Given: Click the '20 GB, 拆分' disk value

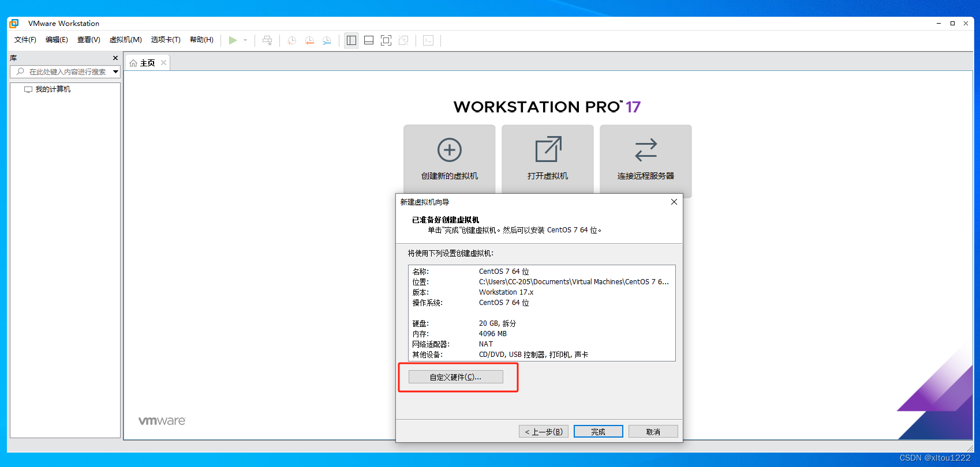Looking at the screenshot, I should (x=498, y=323).
